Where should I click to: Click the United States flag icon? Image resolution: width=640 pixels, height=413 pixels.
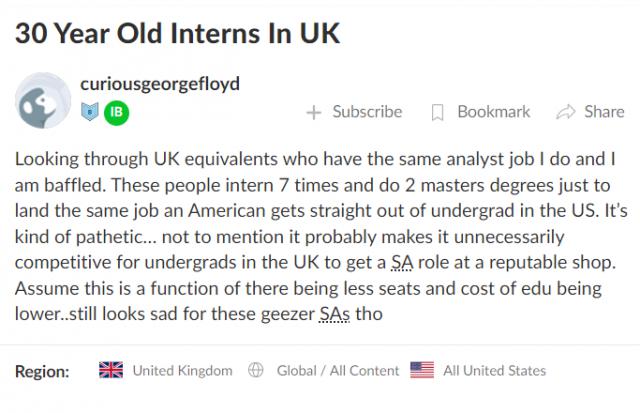(422, 370)
